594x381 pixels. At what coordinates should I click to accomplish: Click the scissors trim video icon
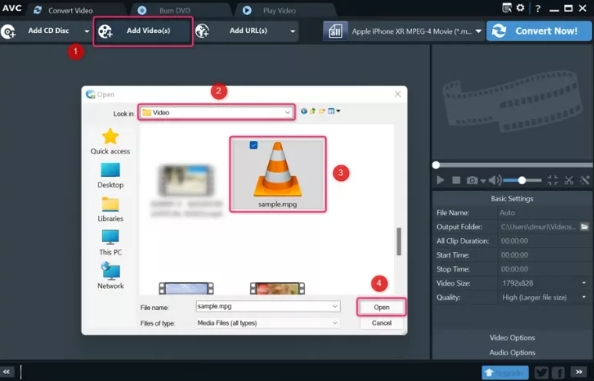click(x=569, y=180)
